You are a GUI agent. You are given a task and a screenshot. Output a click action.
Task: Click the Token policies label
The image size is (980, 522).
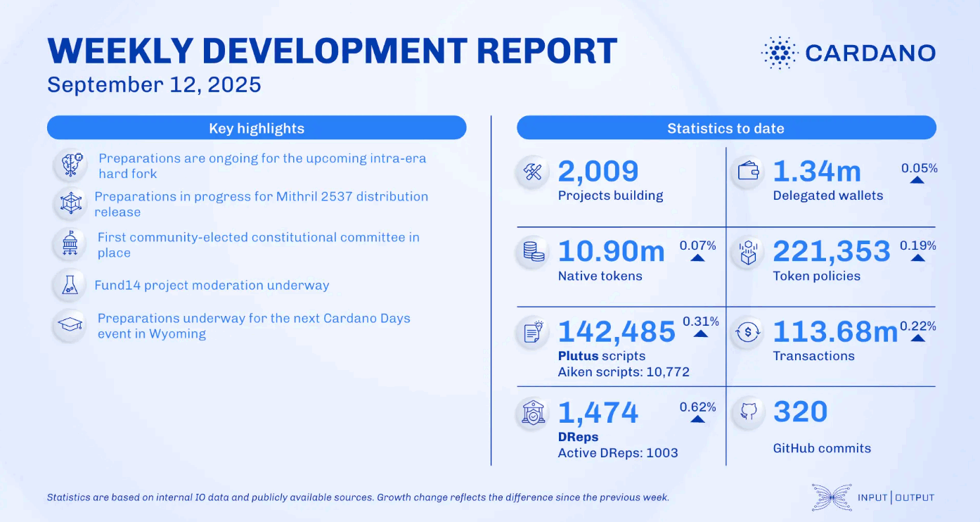point(817,276)
